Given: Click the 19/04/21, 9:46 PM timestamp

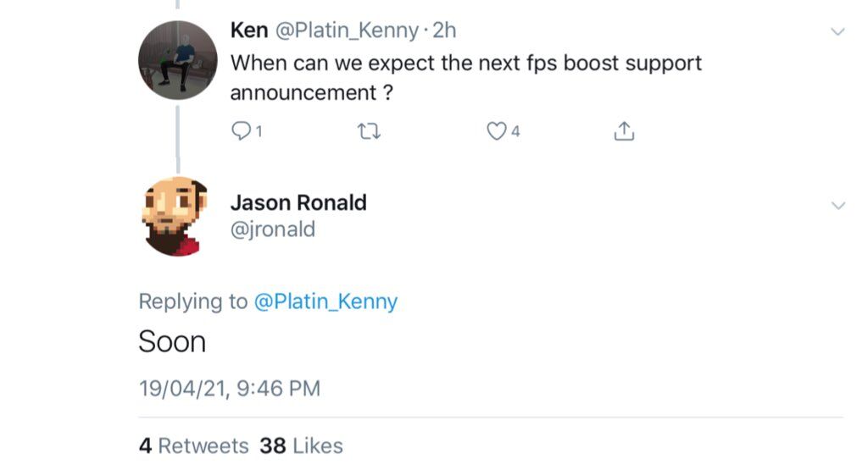Looking at the screenshot, I should (229, 389).
